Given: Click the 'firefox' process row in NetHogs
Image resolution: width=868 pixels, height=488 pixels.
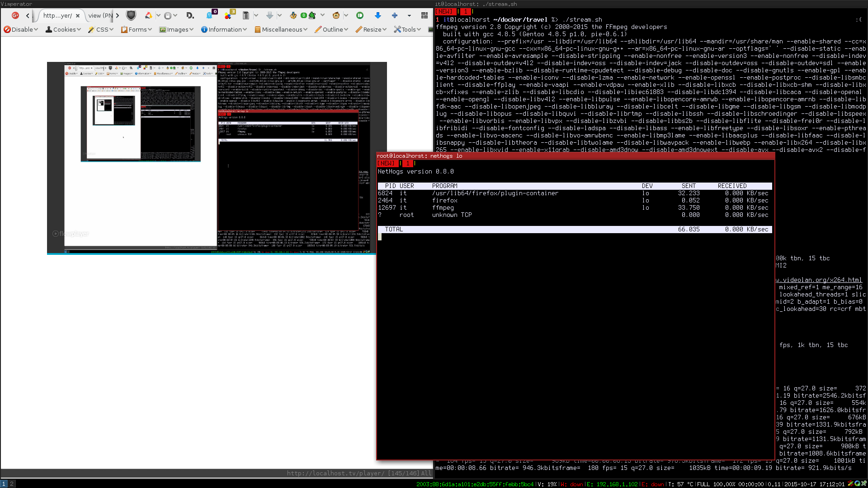Looking at the screenshot, I should click(575, 200).
